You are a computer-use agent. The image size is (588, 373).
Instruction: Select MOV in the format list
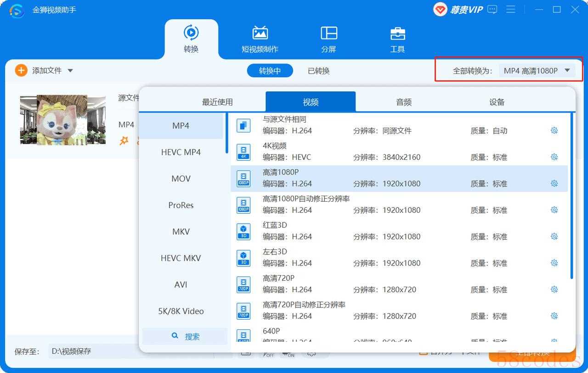[181, 179]
